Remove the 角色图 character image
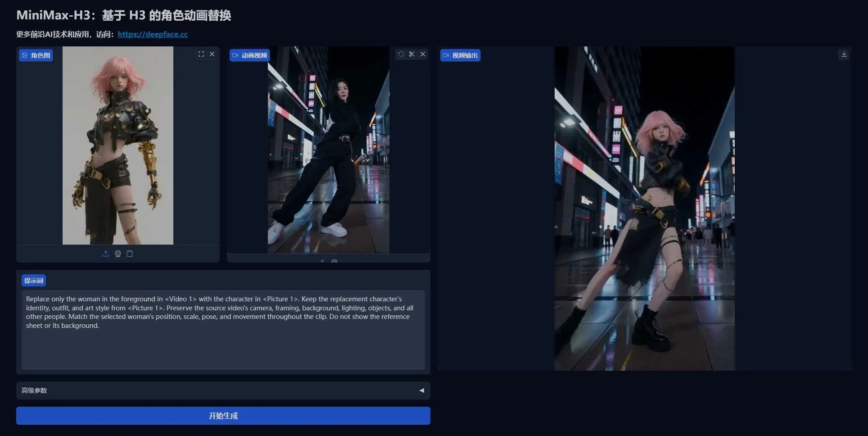This screenshot has width=868, height=436. [x=212, y=54]
